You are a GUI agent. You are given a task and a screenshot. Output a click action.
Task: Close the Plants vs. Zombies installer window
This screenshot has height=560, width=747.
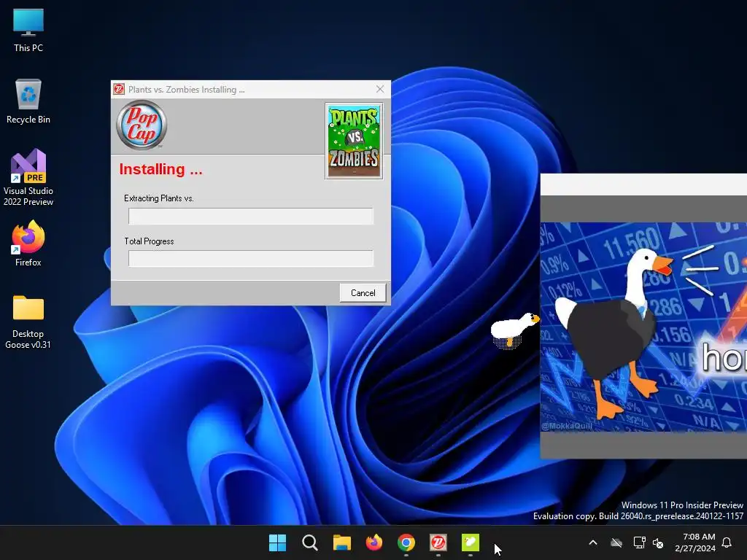click(x=379, y=89)
